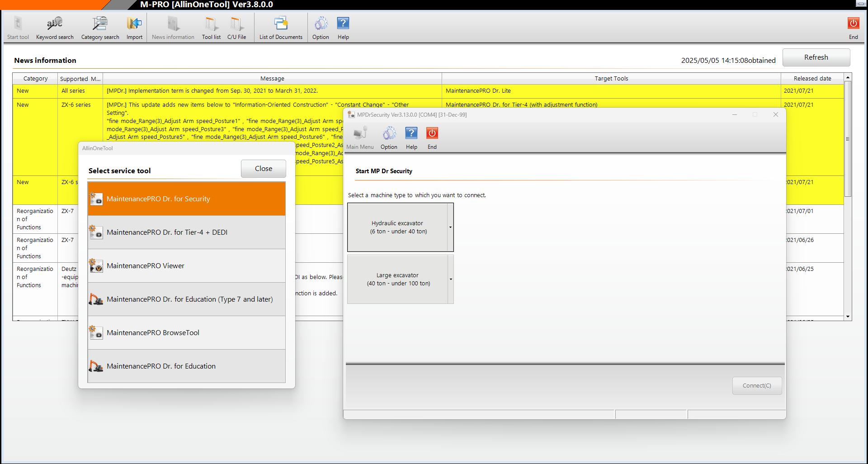
Task: Minimize the MPDrSecurity window
Action: pos(735,114)
